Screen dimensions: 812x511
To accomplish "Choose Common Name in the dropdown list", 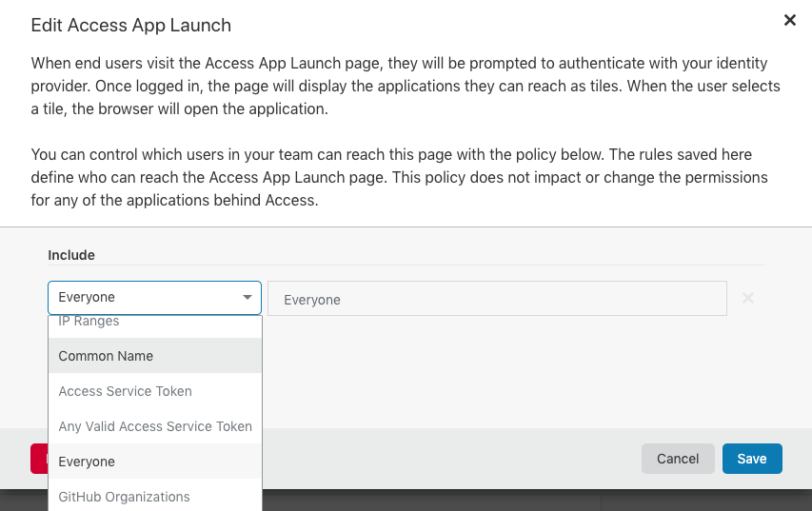I will click(x=155, y=356).
